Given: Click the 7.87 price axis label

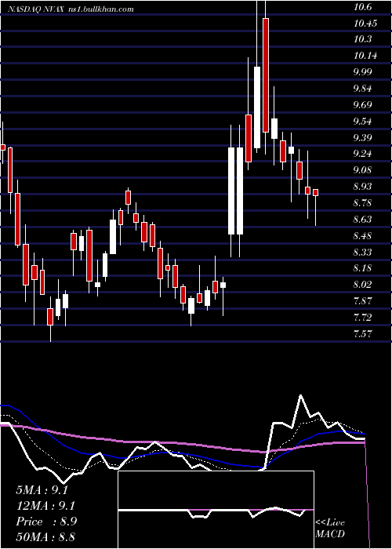Looking at the screenshot, I should coord(363,301).
